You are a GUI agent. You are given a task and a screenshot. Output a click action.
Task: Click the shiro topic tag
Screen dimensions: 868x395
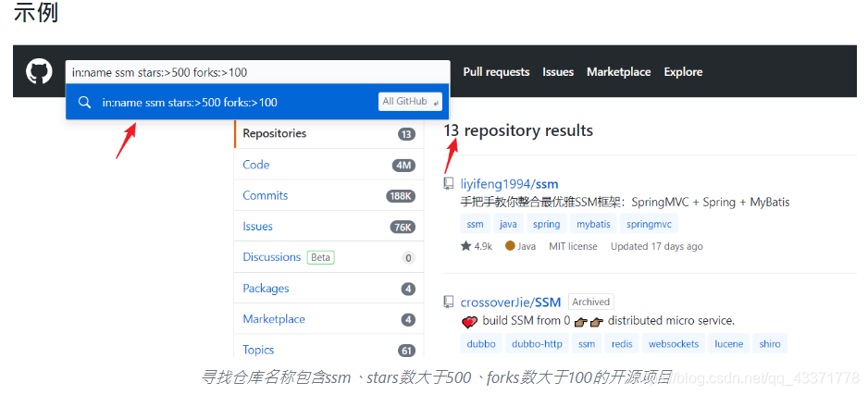pyautogui.click(x=770, y=343)
